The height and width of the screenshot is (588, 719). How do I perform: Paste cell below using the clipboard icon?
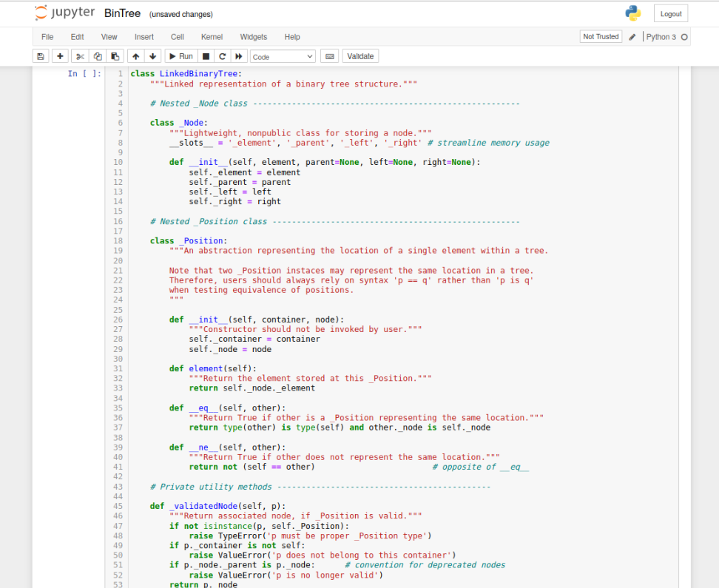coord(115,56)
